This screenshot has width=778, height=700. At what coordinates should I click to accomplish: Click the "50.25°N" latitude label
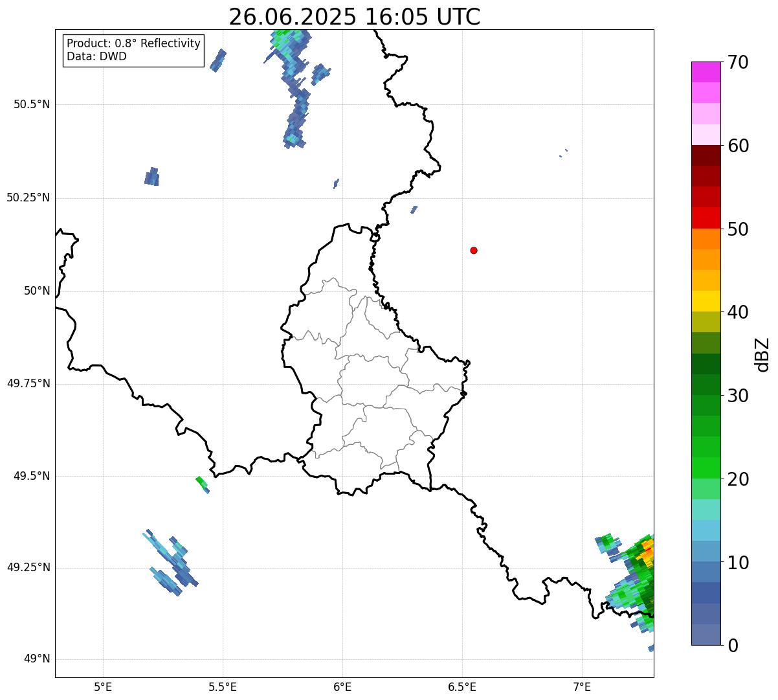[x=28, y=198]
